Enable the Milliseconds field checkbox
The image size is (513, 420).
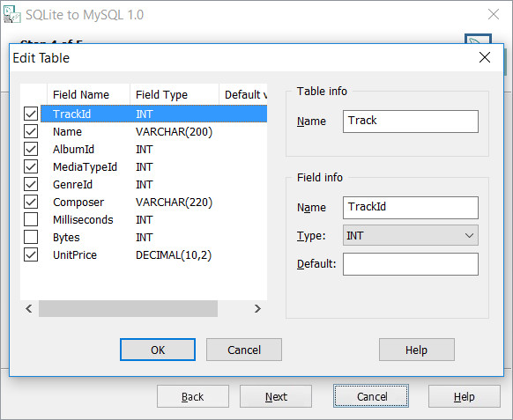[x=31, y=219]
